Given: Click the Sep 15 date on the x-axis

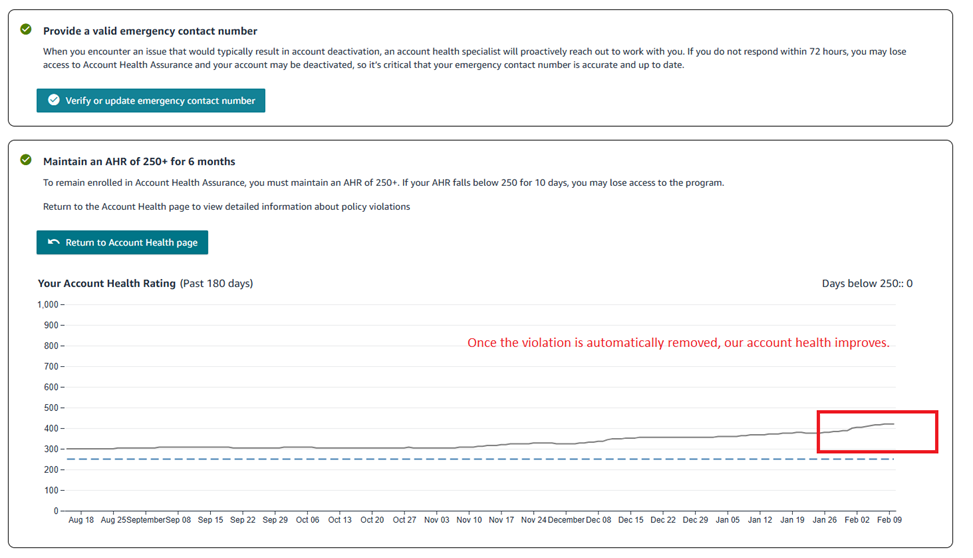Looking at the screenshot, I should point(210,520).
